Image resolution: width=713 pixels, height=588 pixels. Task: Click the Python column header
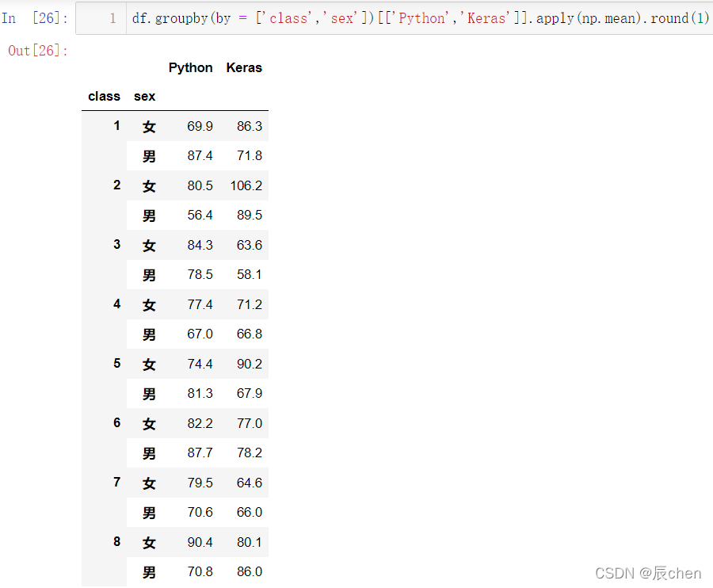[190, 68]
